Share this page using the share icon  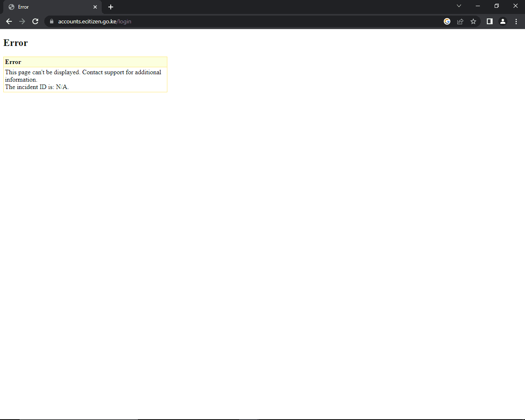coord(460,21)
